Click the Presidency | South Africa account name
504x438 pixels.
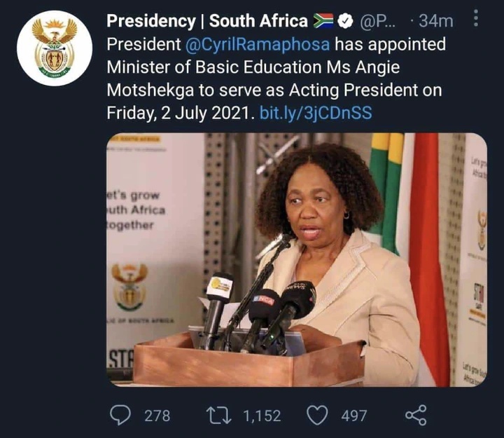207,21
